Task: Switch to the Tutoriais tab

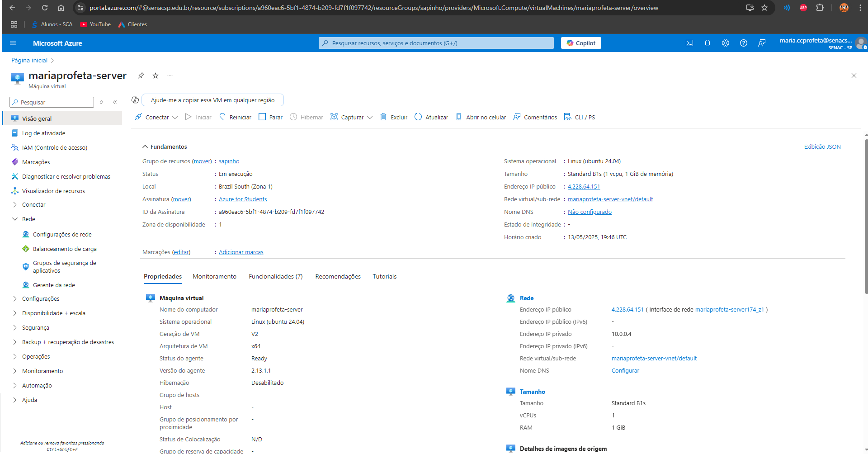Action: (x=384, y=276)
